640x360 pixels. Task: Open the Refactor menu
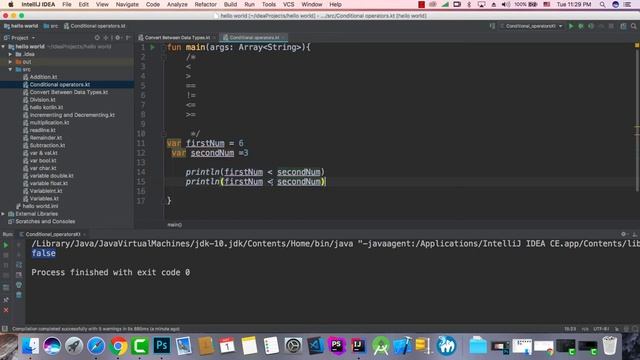tap(205, 4)
